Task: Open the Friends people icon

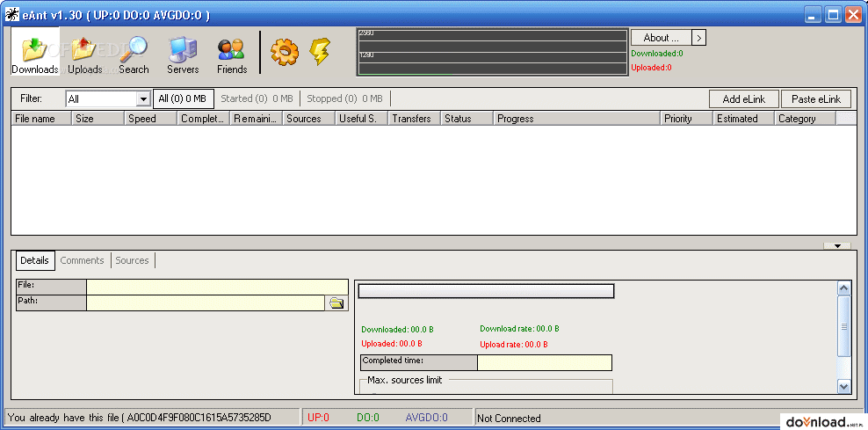Action: pos(231,55)
